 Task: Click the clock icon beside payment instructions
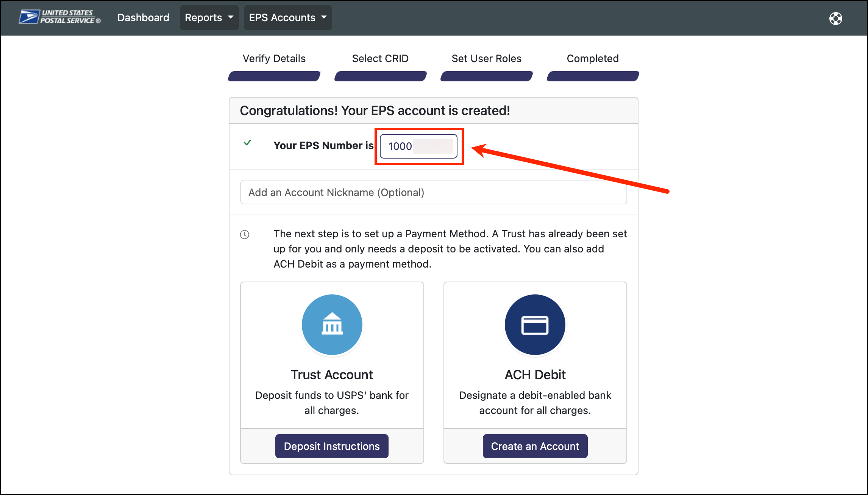[x=245, y=235]
